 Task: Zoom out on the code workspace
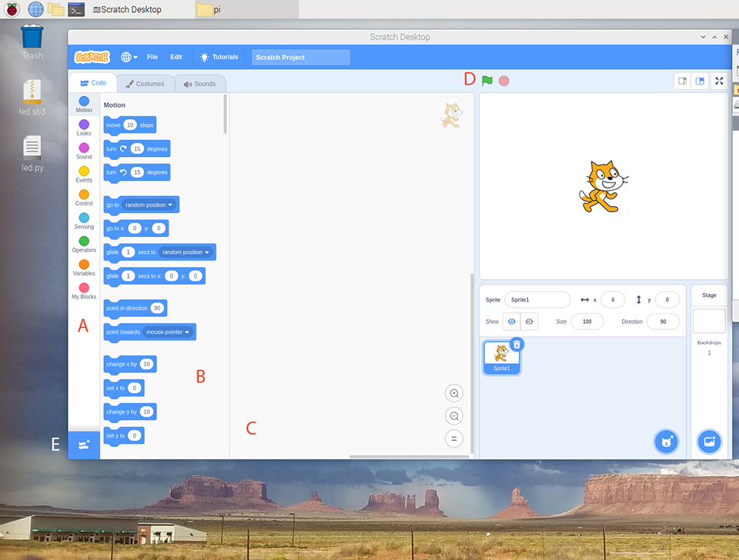(x=454, y=416)
